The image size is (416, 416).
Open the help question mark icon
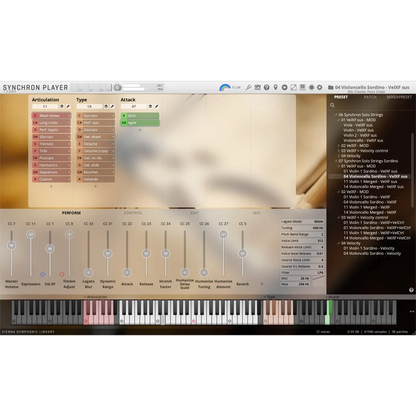point(266,87)
